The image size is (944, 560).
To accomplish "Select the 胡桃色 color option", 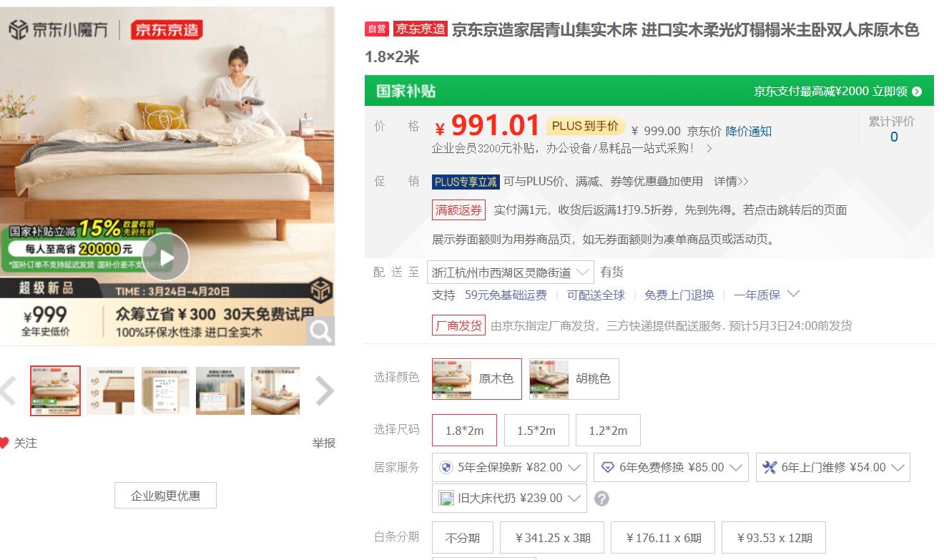I will coord(574,379).
